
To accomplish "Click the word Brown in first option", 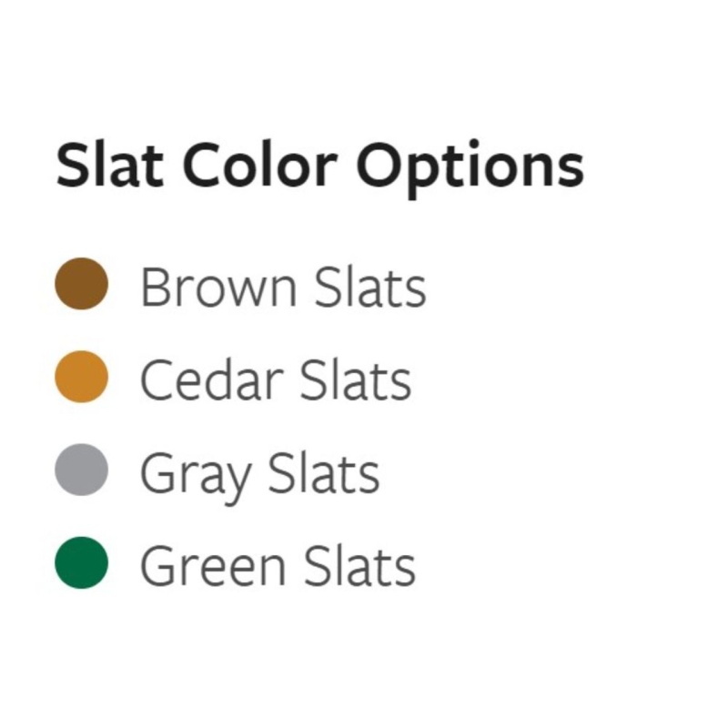I will (218, 288).
